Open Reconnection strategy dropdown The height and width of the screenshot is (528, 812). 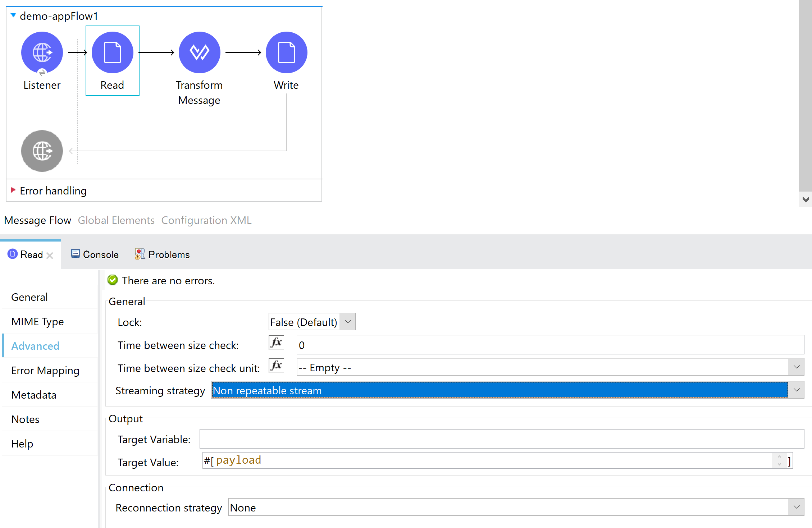click(x=796, y=508)
